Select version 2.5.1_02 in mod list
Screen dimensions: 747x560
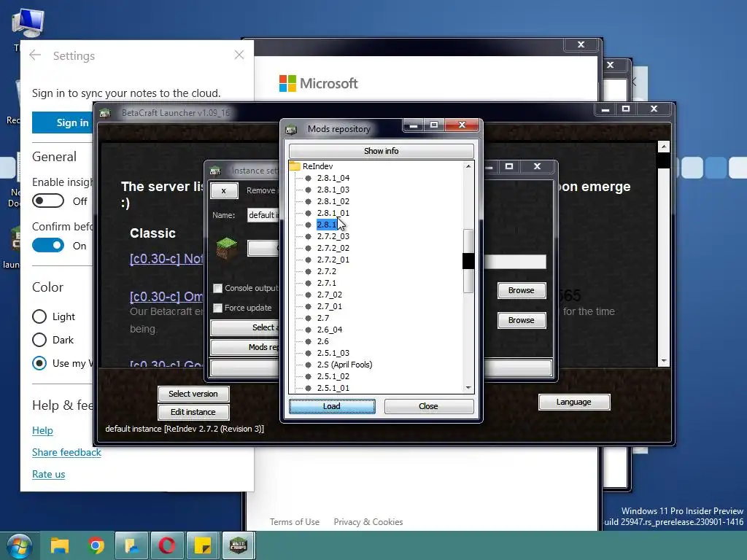(333, 376)
